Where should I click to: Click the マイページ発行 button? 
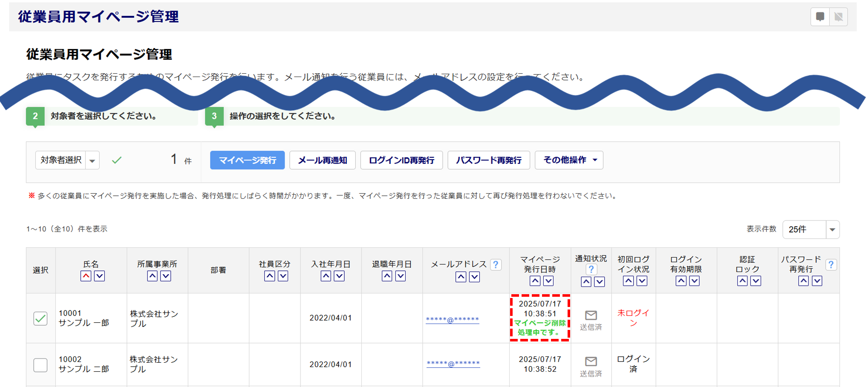[247, 161]
